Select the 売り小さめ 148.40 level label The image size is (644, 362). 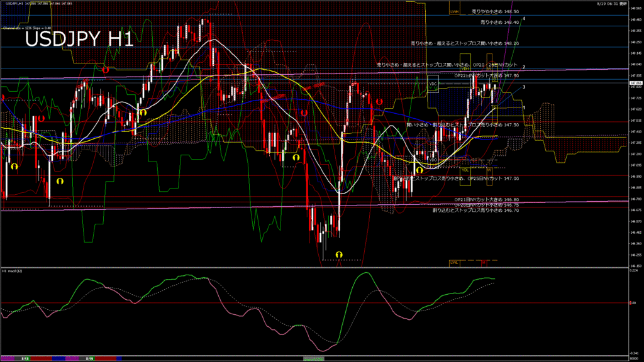coord(499,22)
